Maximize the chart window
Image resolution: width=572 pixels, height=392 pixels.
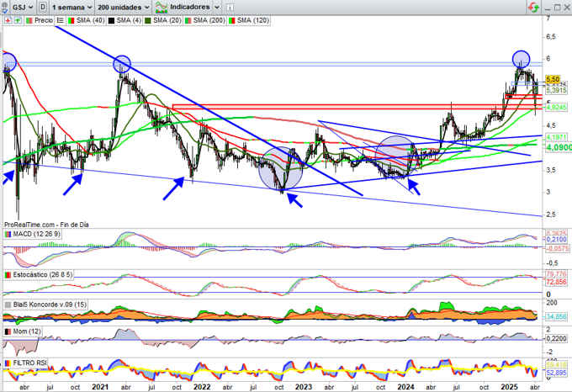(x=558, y=7)
